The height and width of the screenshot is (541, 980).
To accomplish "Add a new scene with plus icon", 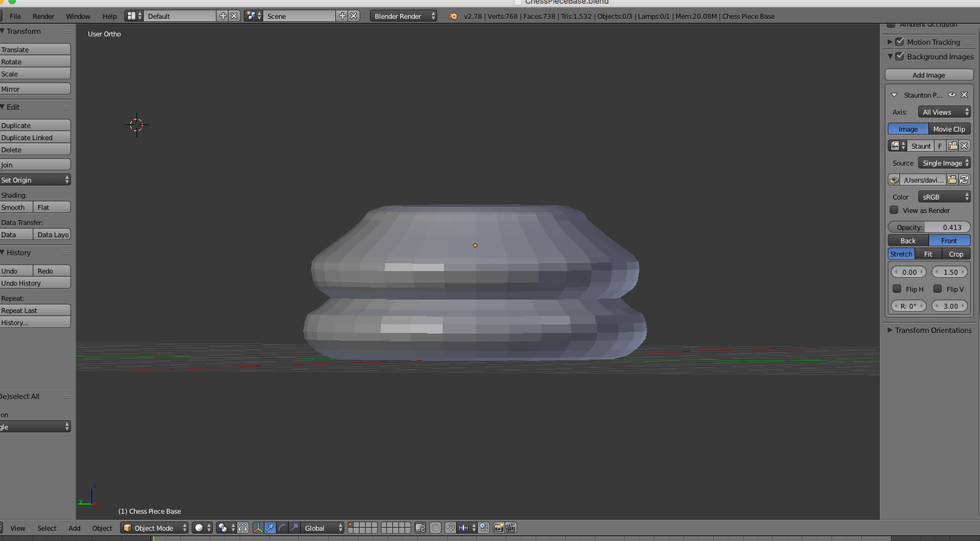I will tap(342, 16).
